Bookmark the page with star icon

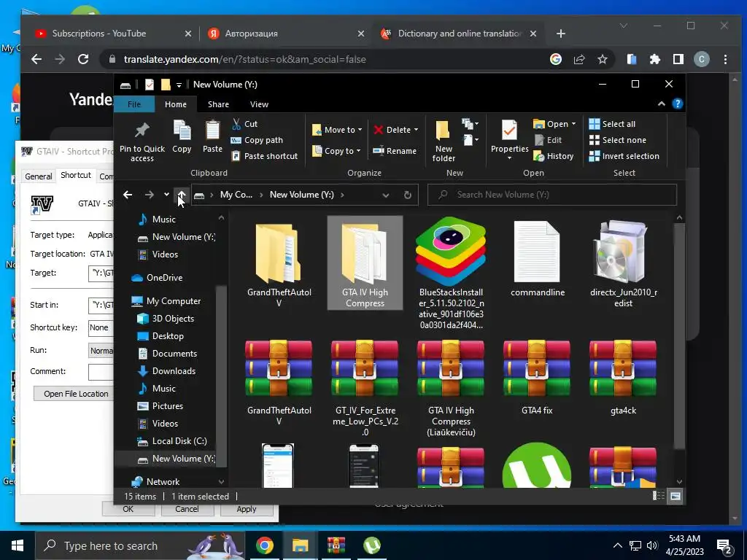(602, 59)
